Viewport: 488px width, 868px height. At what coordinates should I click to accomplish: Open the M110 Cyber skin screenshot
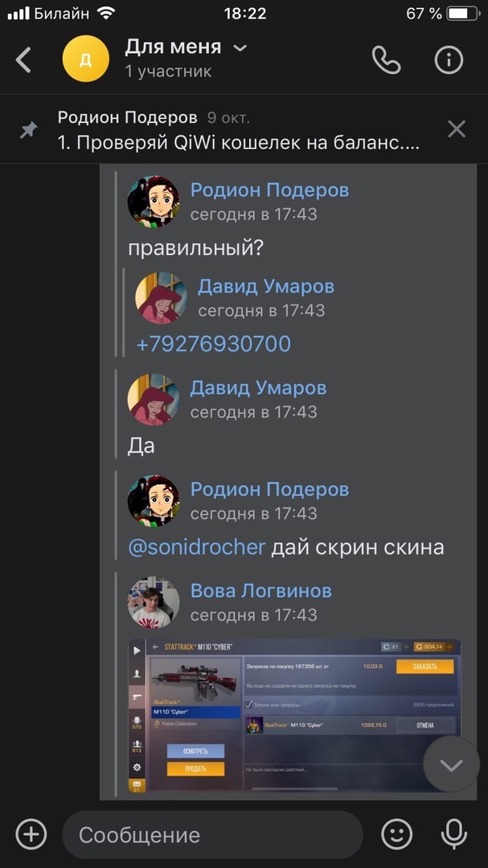point(294,715)
